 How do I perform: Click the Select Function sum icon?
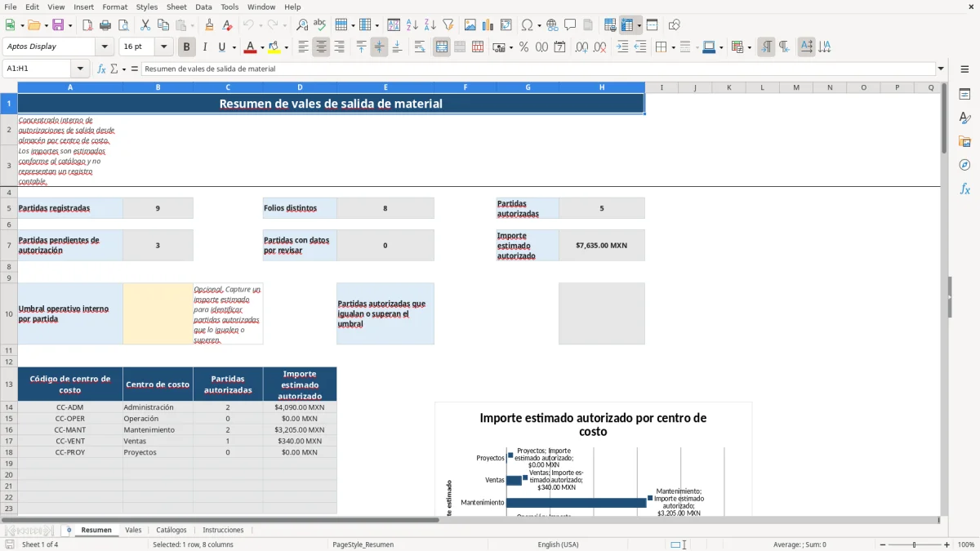coord(114,69)
